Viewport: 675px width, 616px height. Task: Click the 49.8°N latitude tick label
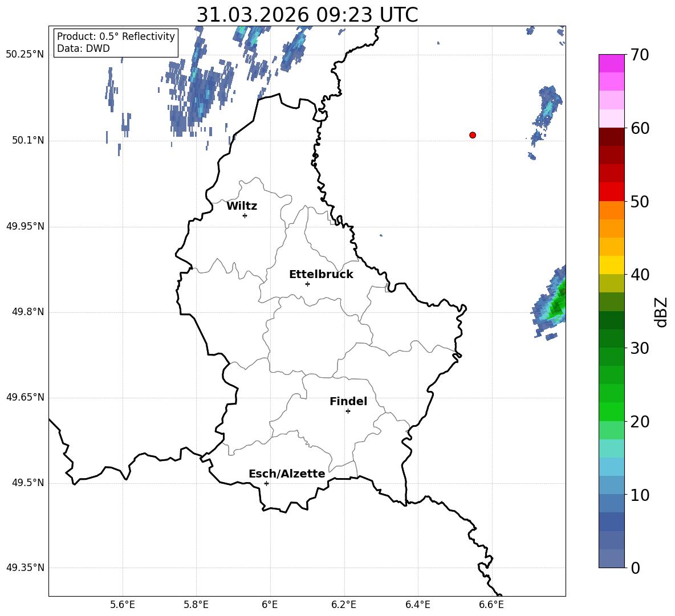click(x=28, y=312)
